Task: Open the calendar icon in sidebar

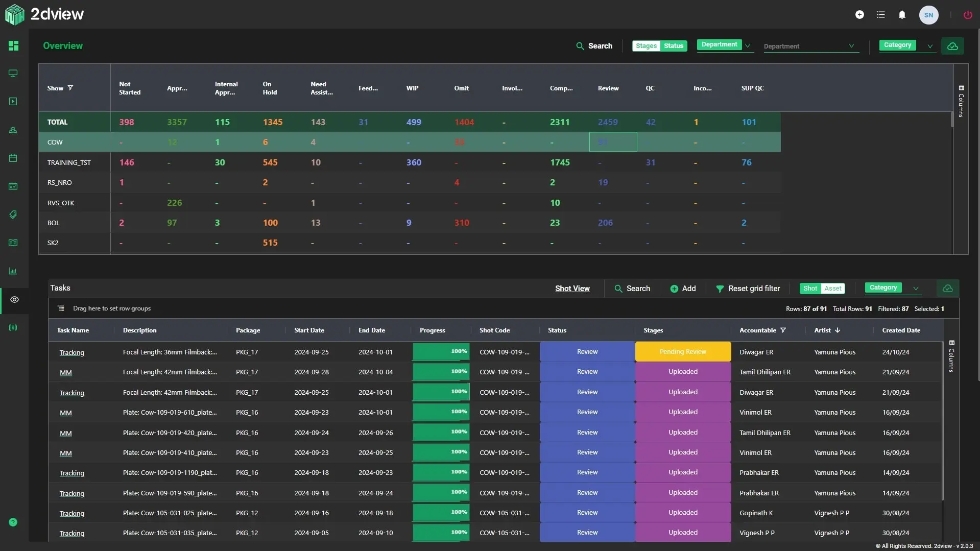Action: (13, 158)
